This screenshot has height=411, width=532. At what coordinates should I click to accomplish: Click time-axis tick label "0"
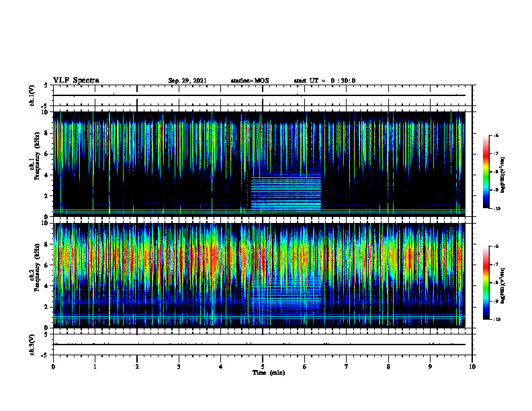53,367
